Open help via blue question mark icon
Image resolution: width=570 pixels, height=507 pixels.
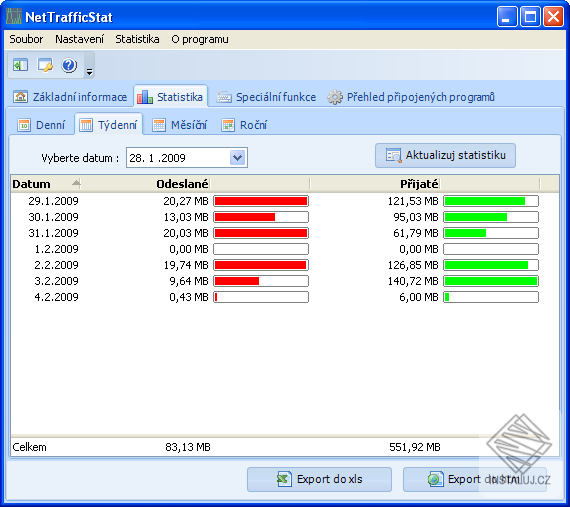(69, 65)
